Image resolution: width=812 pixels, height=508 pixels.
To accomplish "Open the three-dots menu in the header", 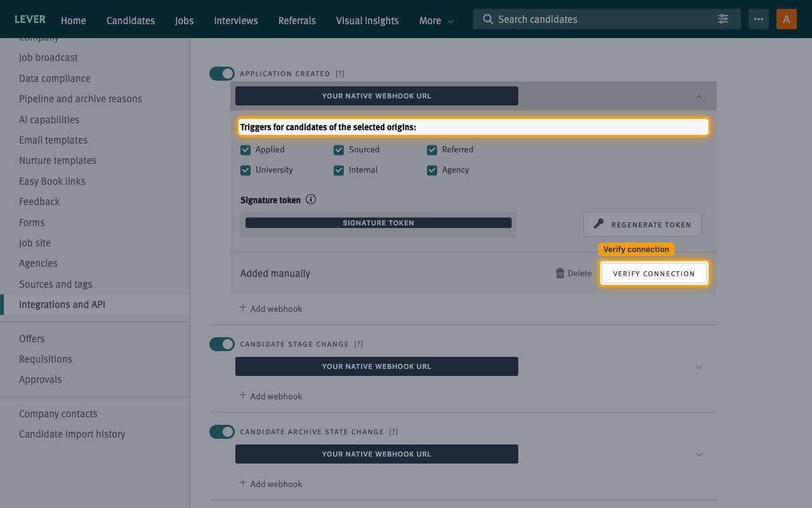I will [x=759, y=19].
